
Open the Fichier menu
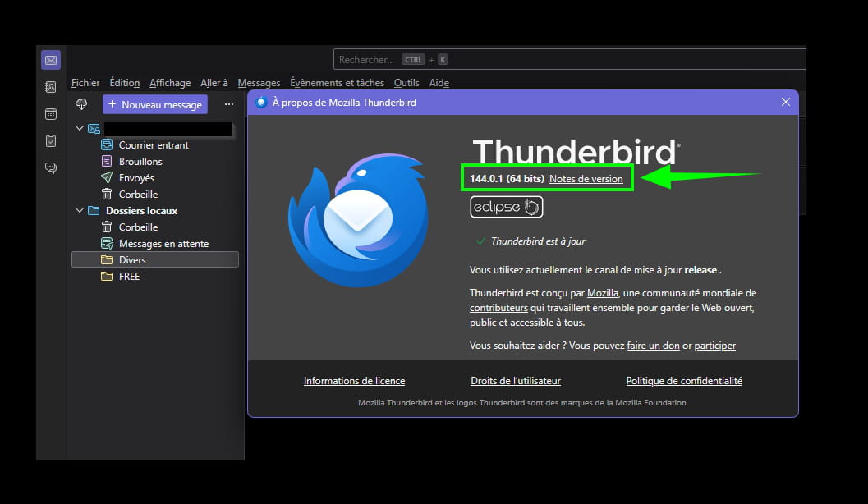click(x=85, y=83)
